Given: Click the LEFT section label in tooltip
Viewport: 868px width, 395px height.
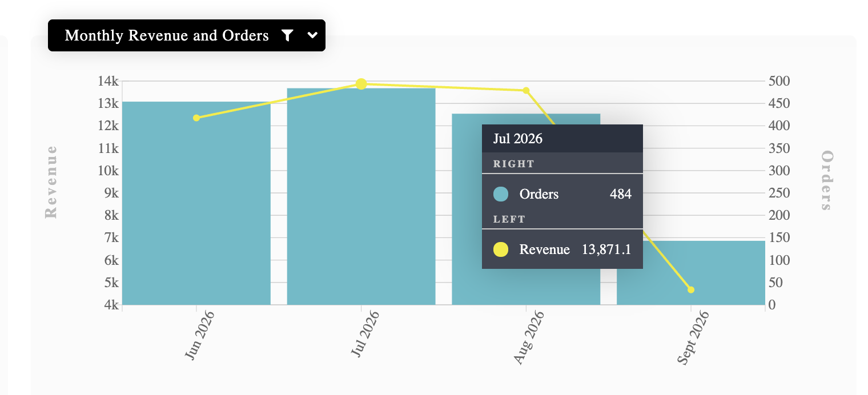Looking at the screenshot, I should pyautogui.click(x=509, y=219).
